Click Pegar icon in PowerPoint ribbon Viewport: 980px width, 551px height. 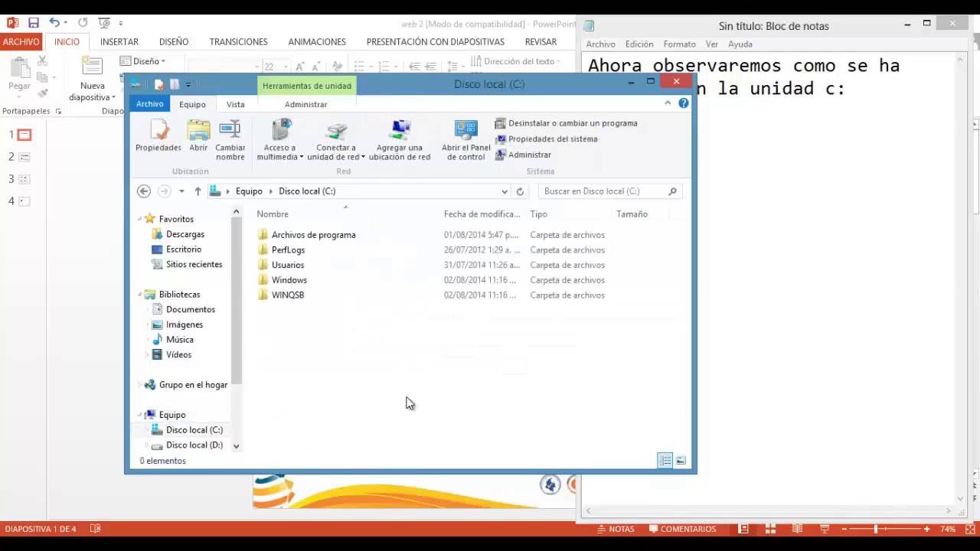(x=20, y=67)
